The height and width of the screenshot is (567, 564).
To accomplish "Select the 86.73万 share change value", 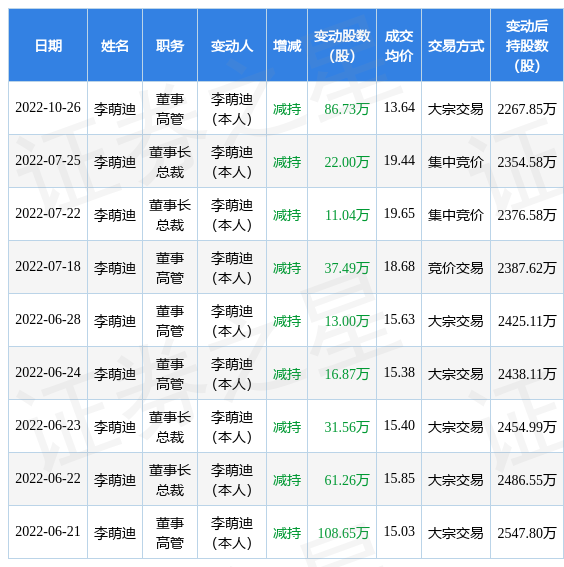I will (x=346, y=109).
